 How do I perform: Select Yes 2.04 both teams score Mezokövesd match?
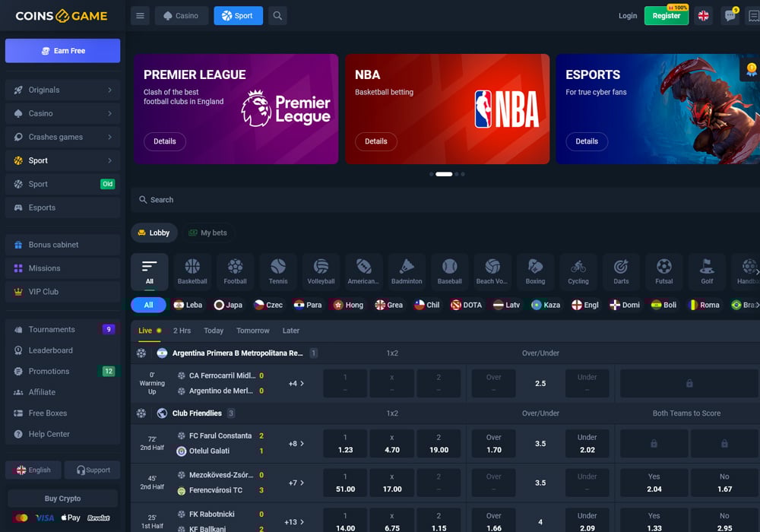(654, 483)
